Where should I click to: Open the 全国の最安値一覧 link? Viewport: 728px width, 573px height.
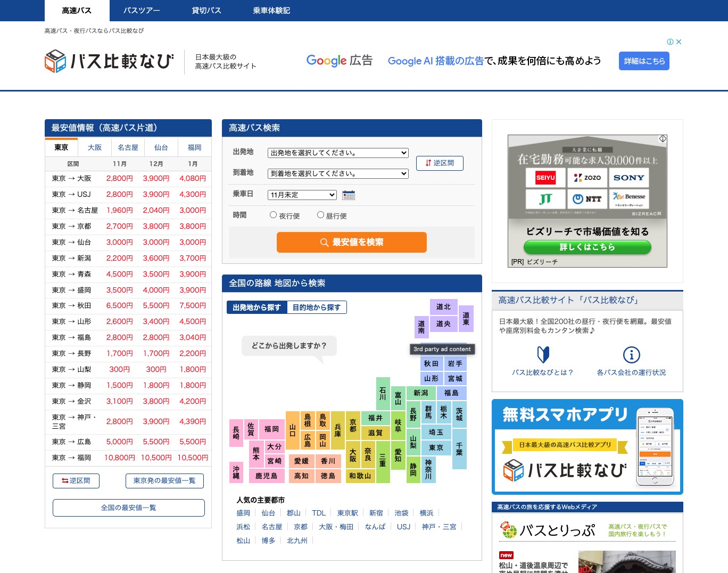(x=128, y=508)
